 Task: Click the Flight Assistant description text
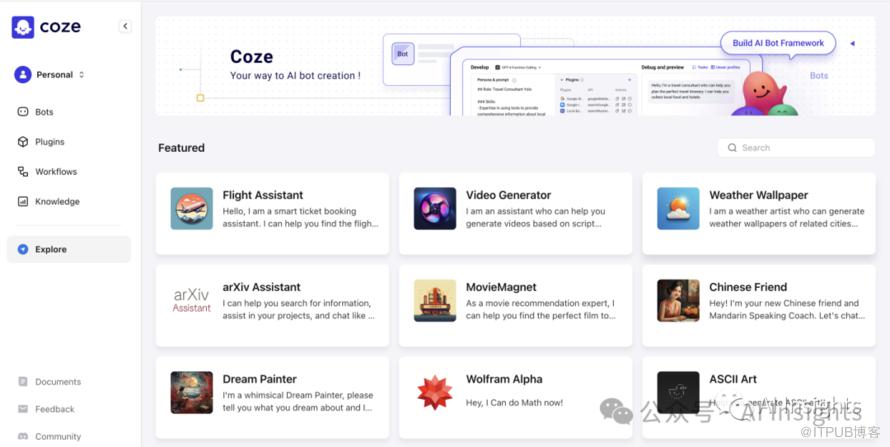click(x=300, y=217)
